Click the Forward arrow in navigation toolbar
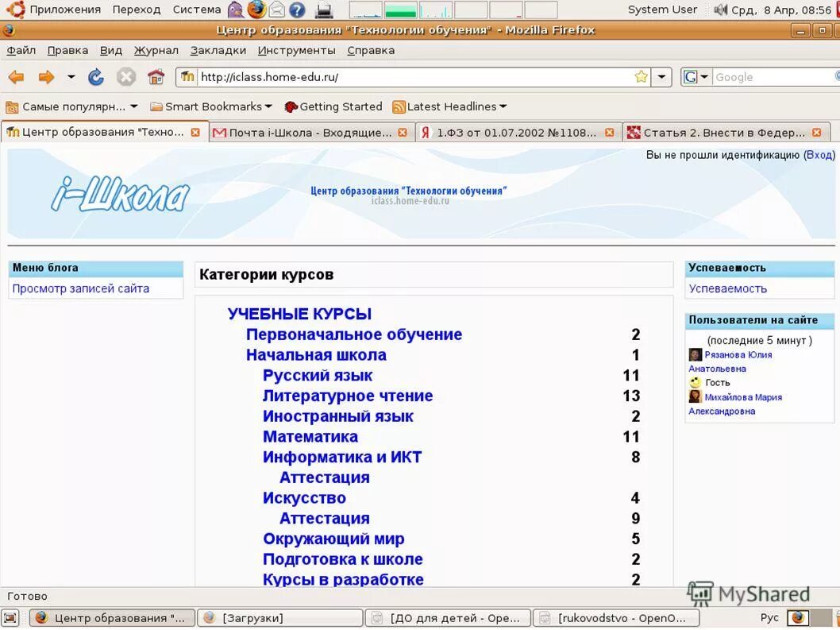 pos(46,77)
